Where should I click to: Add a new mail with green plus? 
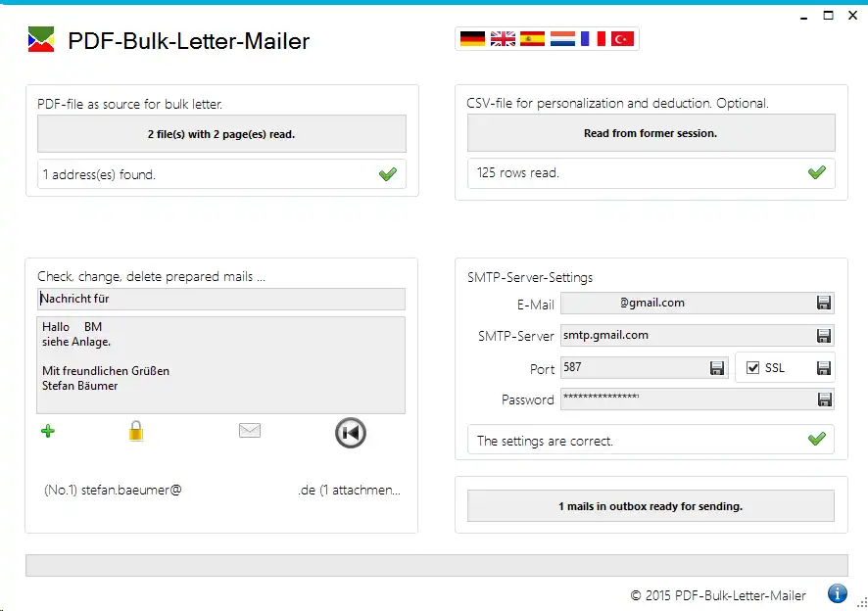click(48, 431)
